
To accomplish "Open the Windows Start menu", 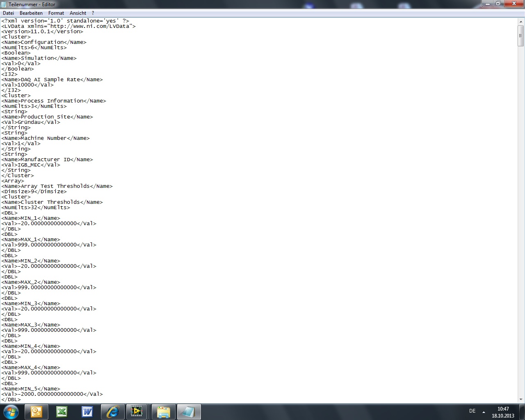I will pos(11,411).
